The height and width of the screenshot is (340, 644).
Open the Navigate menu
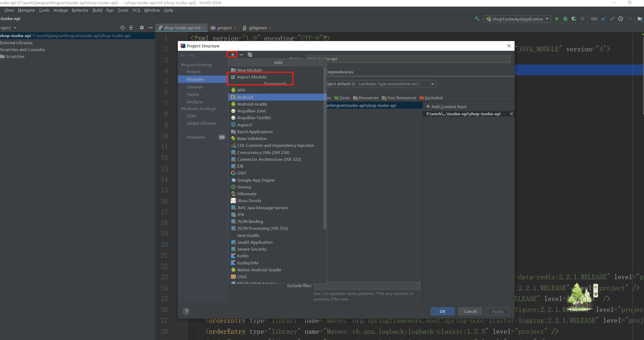tap(26, 10)
